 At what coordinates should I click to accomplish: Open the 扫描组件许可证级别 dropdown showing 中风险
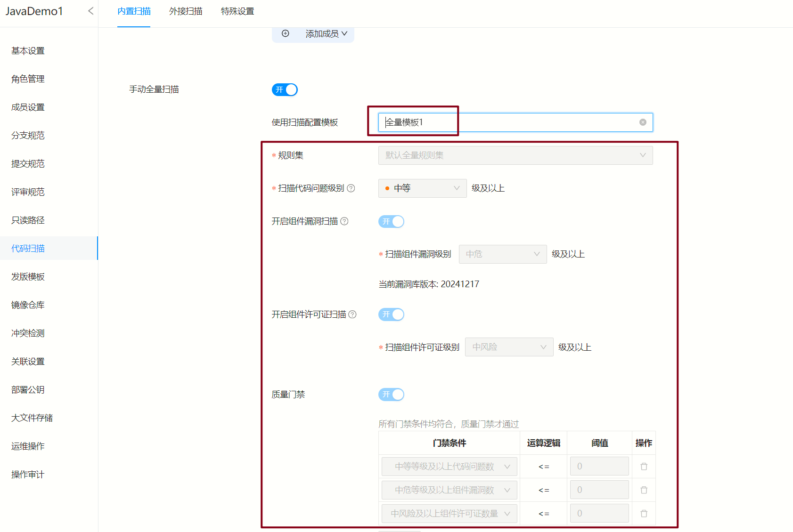coord(509,347)
